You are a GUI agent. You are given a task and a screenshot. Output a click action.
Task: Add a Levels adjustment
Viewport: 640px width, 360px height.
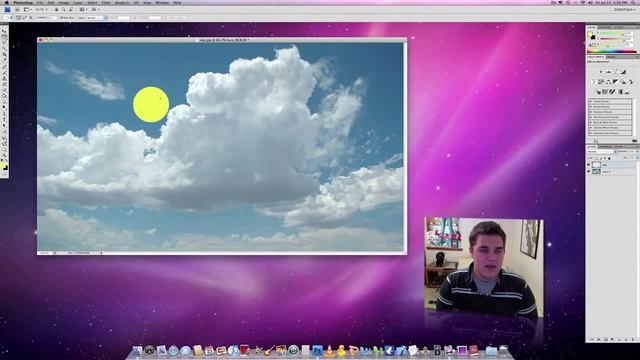click(x=609, y=71)
